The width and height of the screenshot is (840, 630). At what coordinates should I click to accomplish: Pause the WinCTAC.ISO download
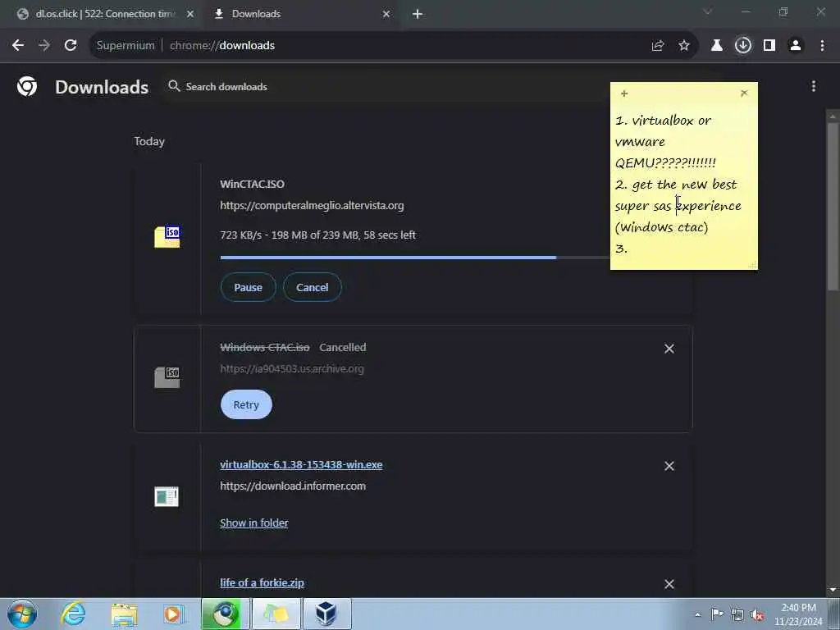point(248,287)
